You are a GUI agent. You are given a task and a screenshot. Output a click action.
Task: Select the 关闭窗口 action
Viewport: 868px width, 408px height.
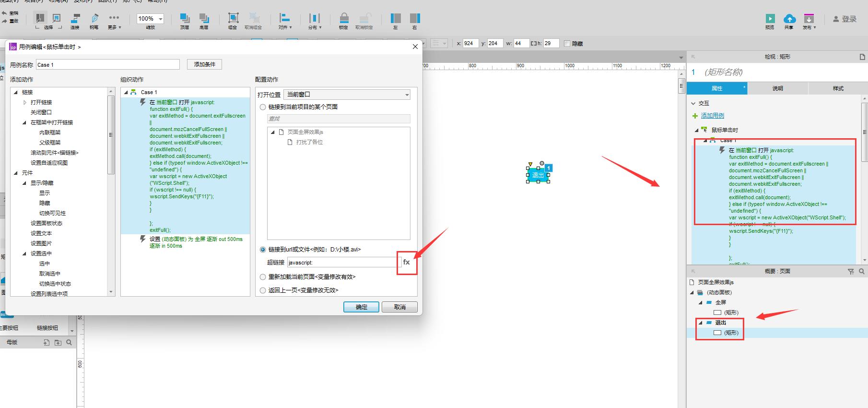41,112
